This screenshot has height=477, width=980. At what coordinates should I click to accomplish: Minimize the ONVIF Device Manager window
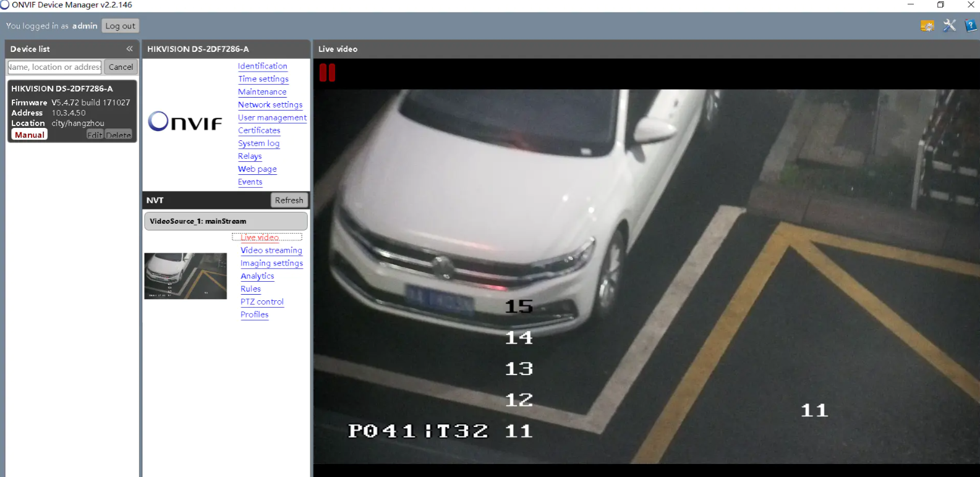tap(910, 5)
